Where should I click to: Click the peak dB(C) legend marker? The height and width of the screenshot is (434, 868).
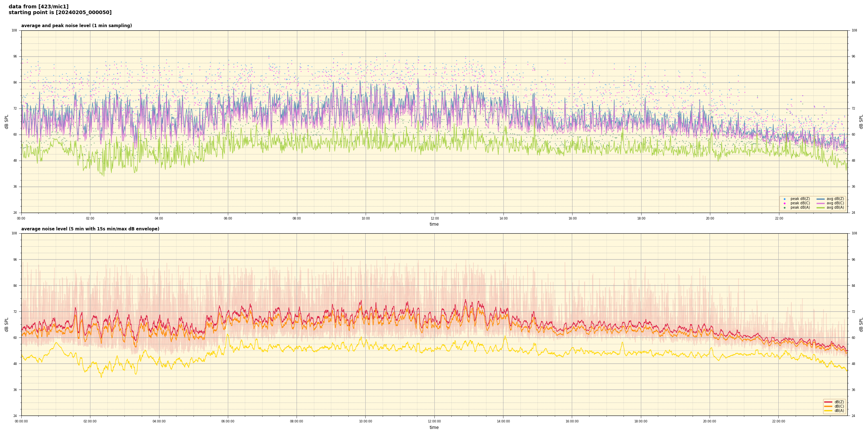784,203
